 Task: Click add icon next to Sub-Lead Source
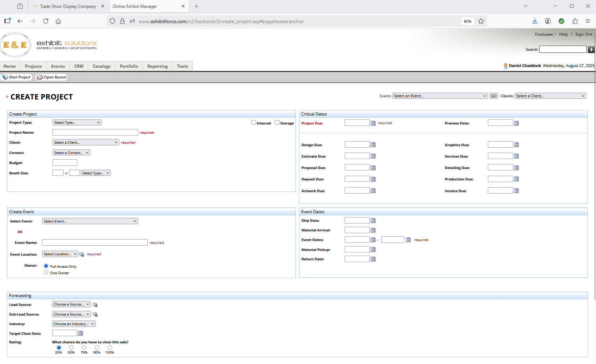95,314
